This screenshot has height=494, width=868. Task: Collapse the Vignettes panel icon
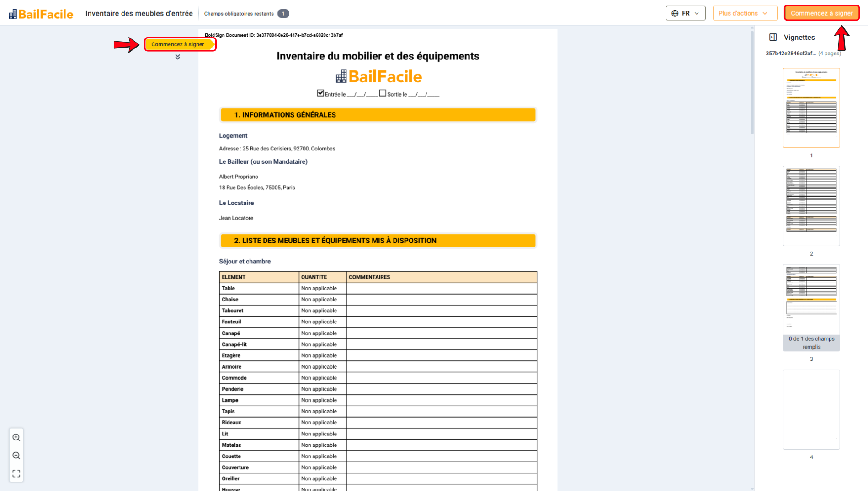click(773, 37)
